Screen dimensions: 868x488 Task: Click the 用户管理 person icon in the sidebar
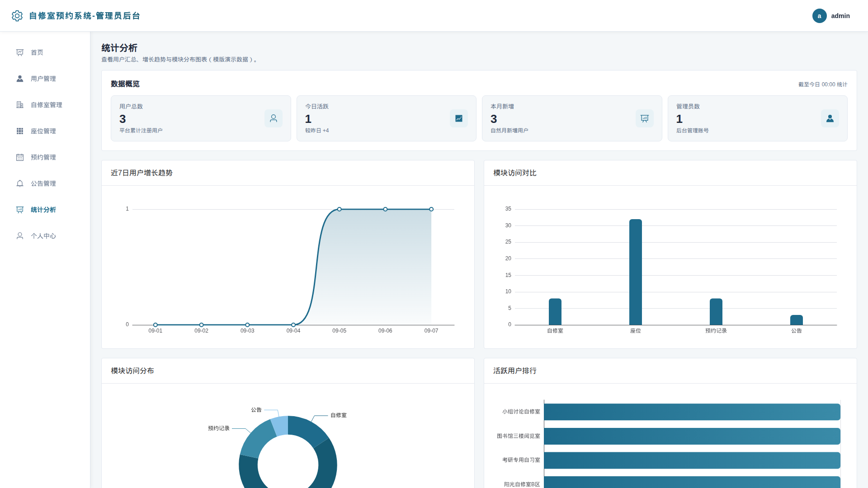[20, 79]
